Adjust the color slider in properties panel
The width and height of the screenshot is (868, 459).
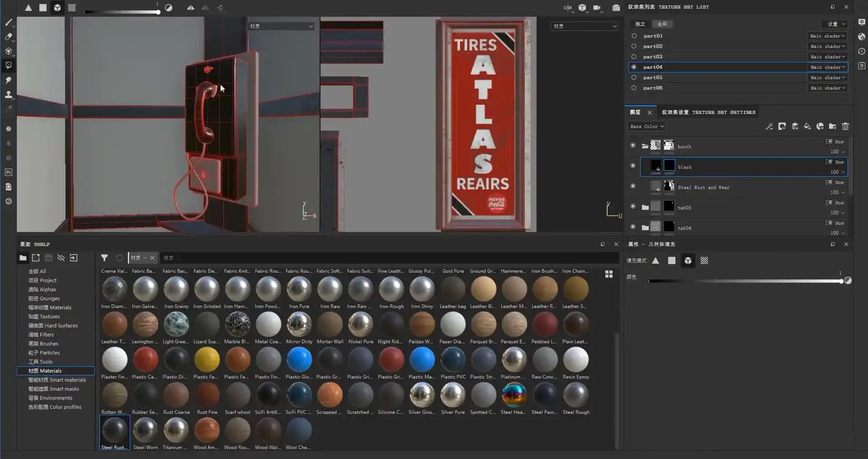pyautogui.click(x=745, y=281)
